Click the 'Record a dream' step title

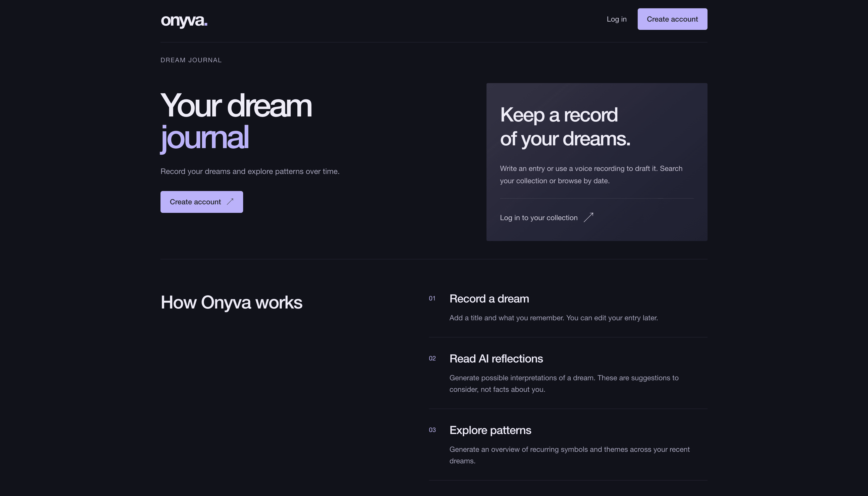coord(489,299)
